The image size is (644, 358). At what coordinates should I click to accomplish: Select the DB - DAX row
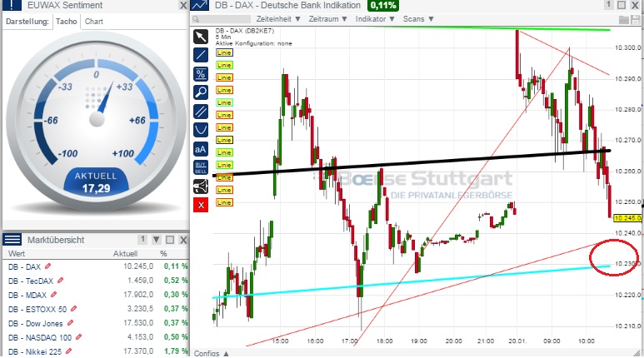(x=95, y=266)
